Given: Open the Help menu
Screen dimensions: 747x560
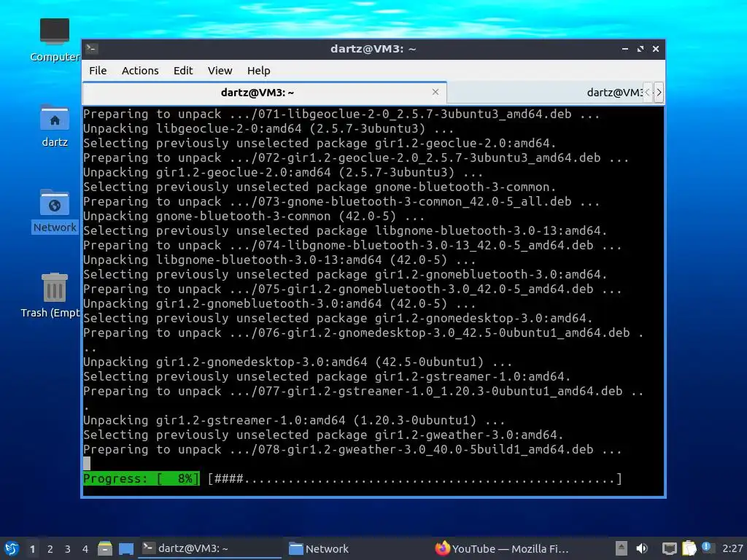Looking at the screenshot, I should pos(259,71).
